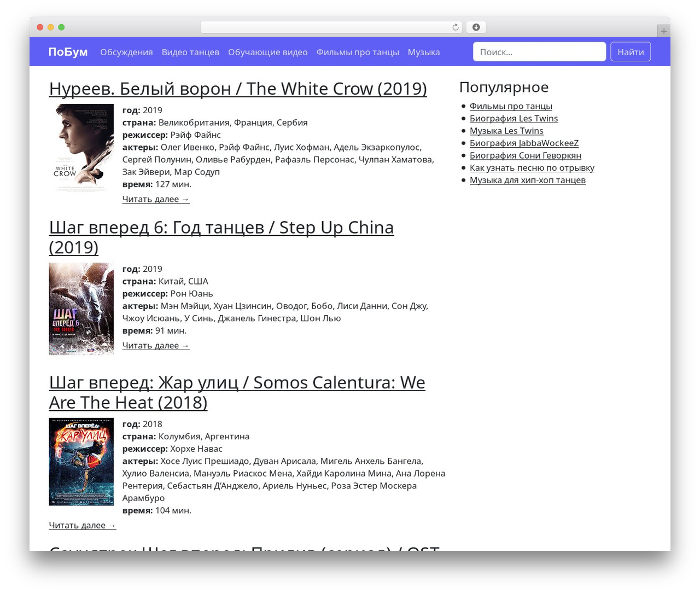The image size is (700, 593).
Task: Read more about Нуреев. Белый ворон
Action: point(156,199)
